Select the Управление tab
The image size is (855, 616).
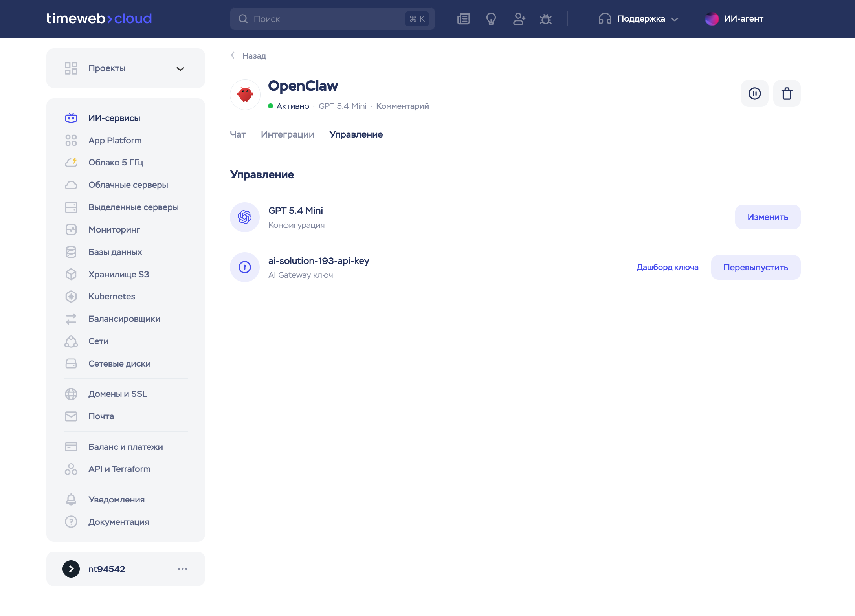(356, 134)
